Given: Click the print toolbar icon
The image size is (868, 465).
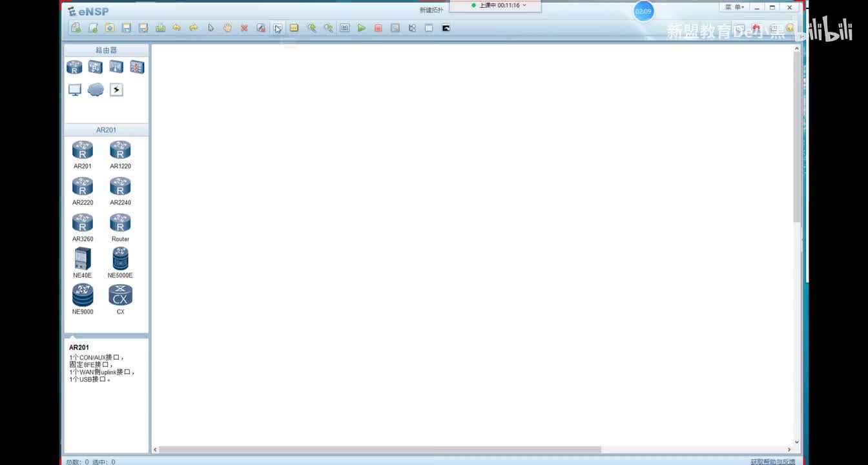Looking at the screenshot, I should (160, 28).
